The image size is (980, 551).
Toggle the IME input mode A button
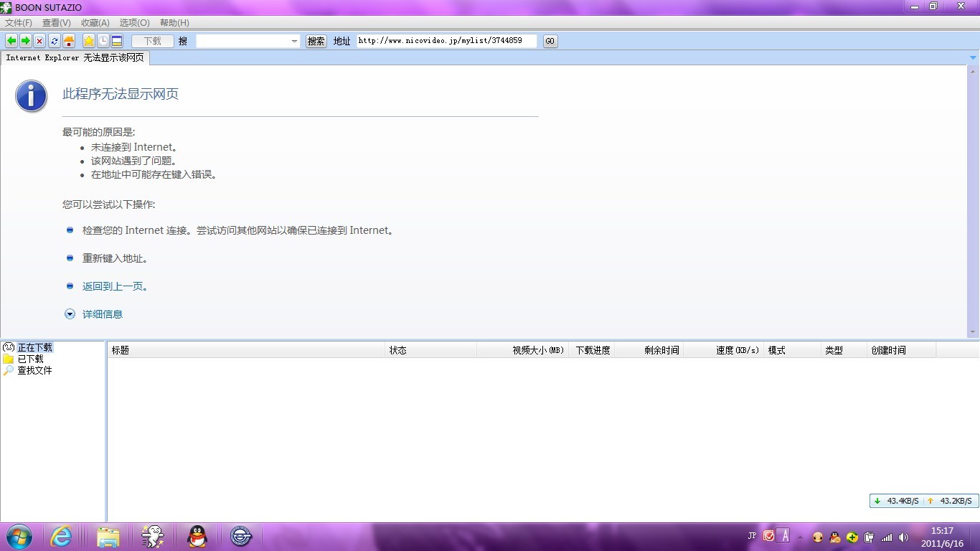pos(784,535)
